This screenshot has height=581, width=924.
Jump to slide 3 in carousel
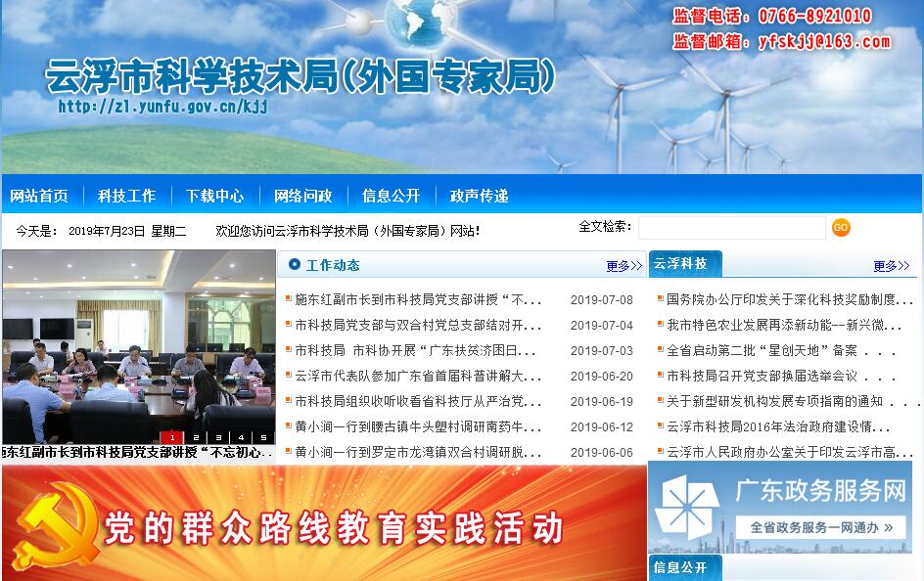(x=218, y=437)
